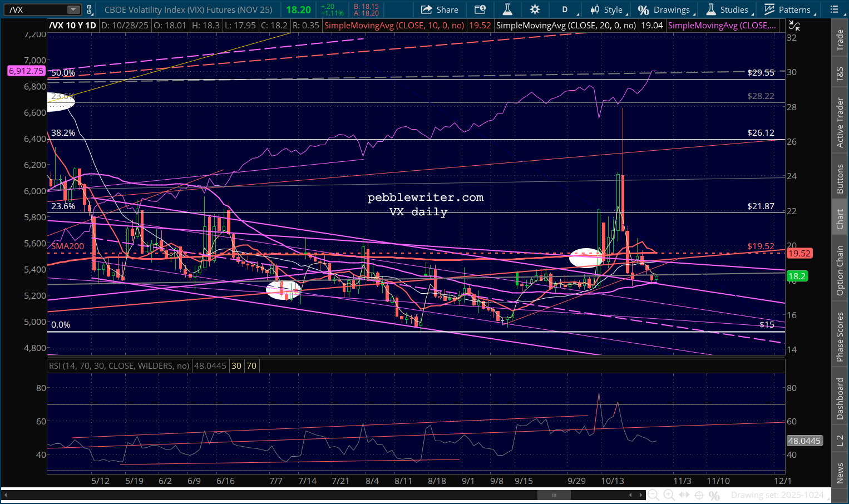The width and height of the screenshot is (849, 504).
Task: Click the green 18.2 price bubble
Action: coord(797,276)
